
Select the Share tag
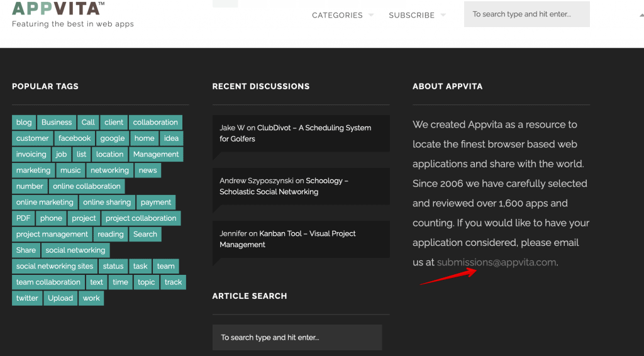tap(26, 250)
